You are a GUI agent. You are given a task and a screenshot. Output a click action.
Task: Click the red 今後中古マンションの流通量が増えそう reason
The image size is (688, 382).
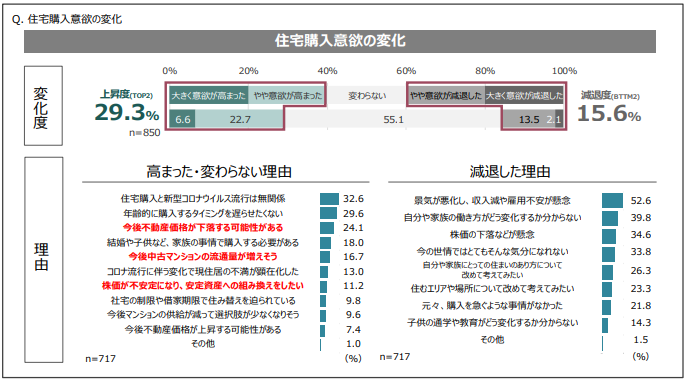point(203,257)
